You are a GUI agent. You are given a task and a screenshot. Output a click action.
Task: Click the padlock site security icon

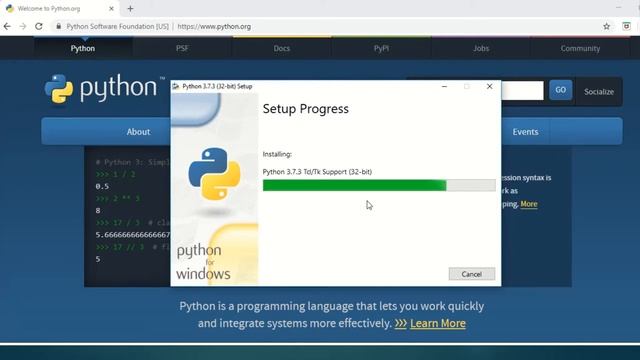(x=58, y=27)
